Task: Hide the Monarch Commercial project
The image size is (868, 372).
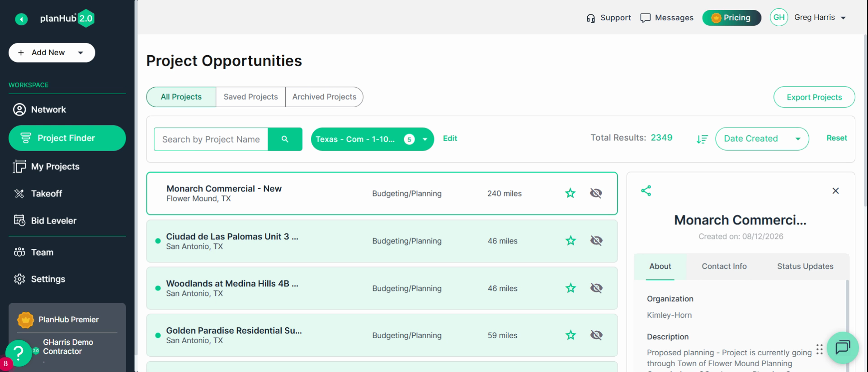Action: click(x=596, y=193)
